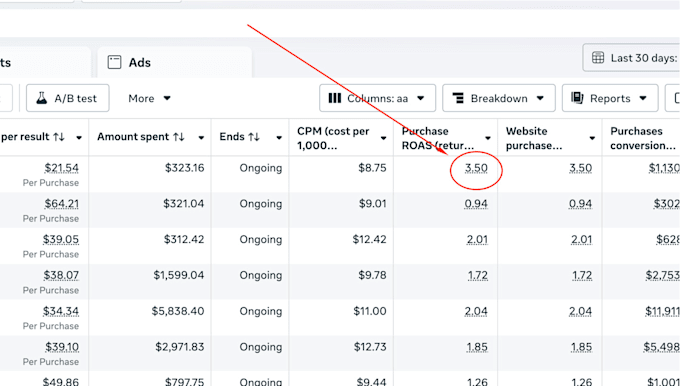Open Purchase ROAS column options arrow

488,138
